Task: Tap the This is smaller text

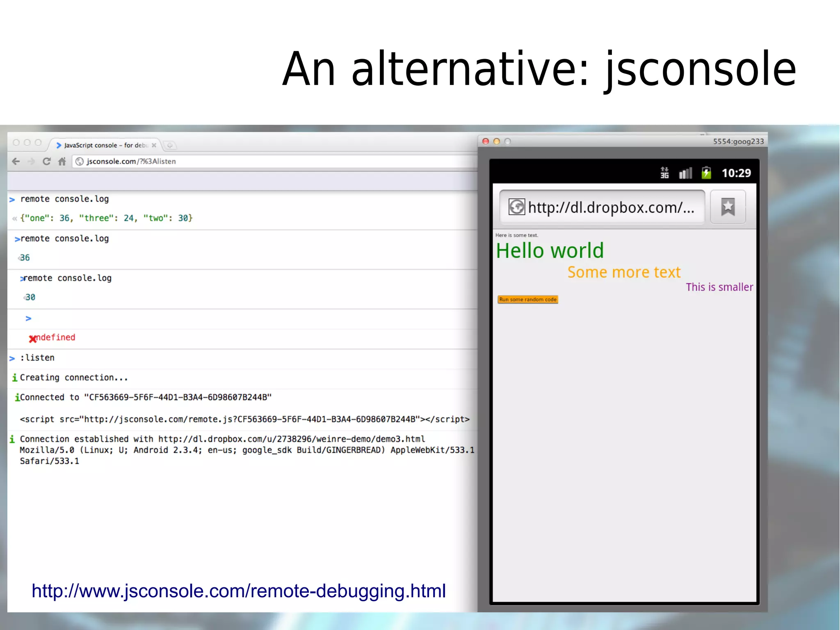Action: 719,287
